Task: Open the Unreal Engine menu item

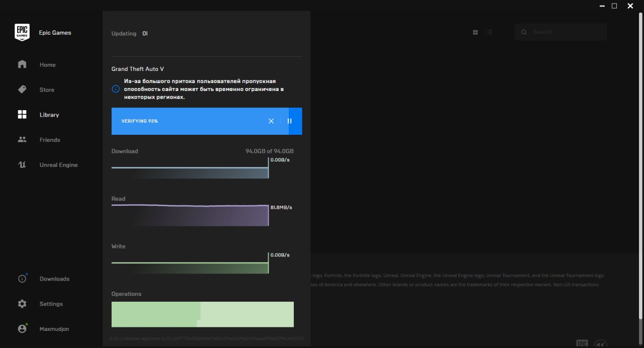Action: tap(59, 165)
